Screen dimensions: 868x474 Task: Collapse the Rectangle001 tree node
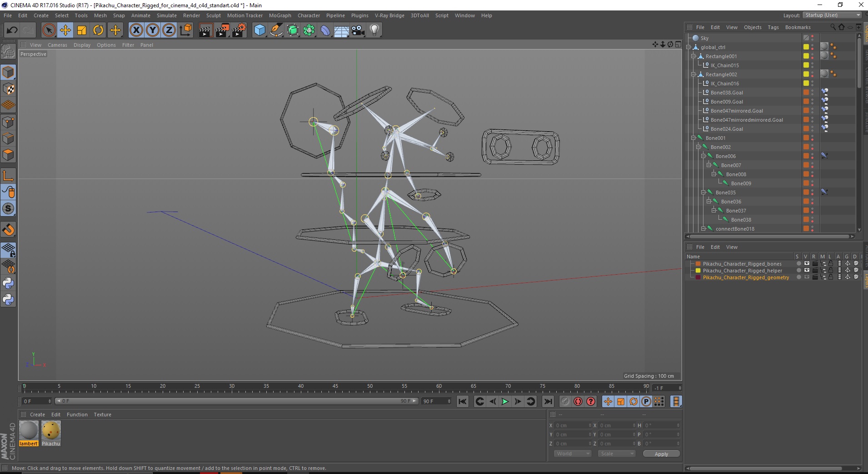tap(693, 56)
